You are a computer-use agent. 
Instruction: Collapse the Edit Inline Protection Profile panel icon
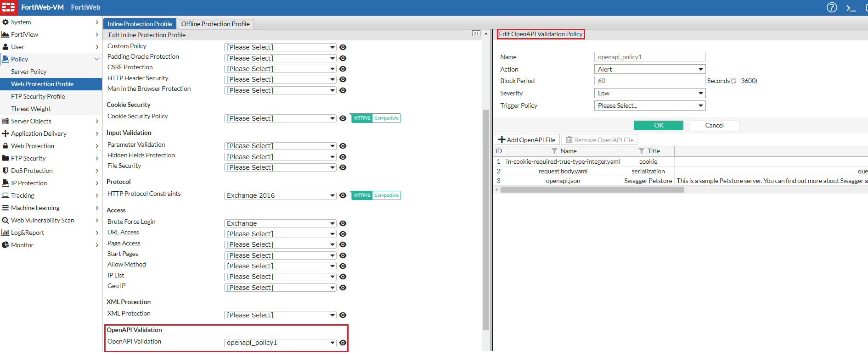point(476,33)
